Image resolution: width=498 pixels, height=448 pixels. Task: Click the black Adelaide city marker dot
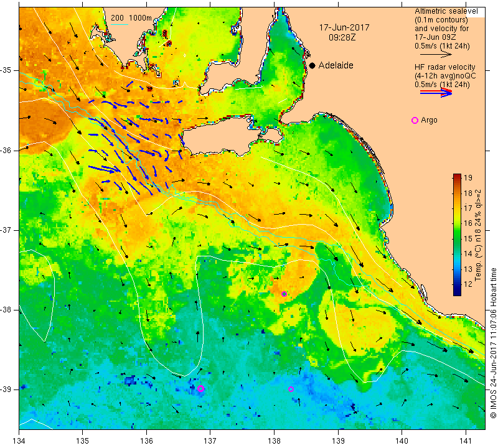[312, 65]
